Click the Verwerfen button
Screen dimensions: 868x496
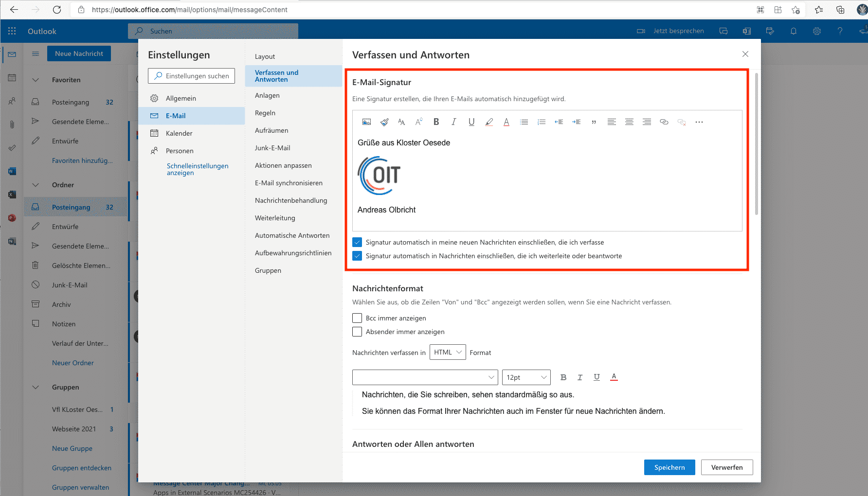(727, 467)
